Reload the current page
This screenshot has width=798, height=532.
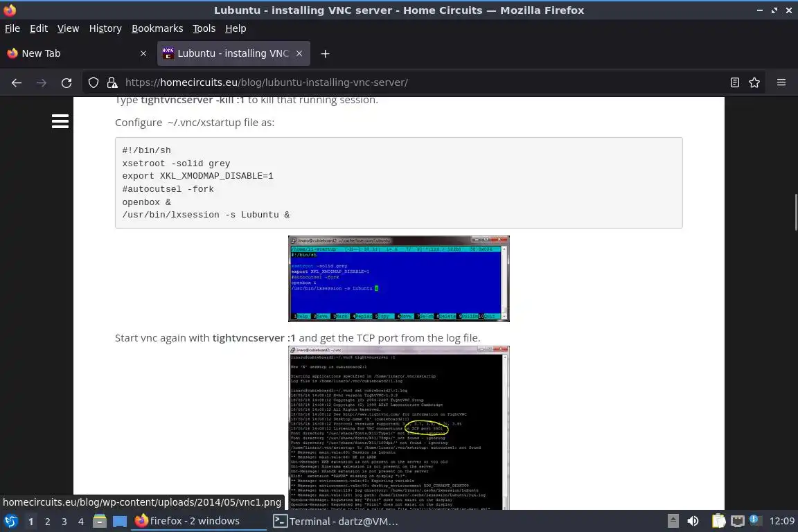(x=66, y=82)
